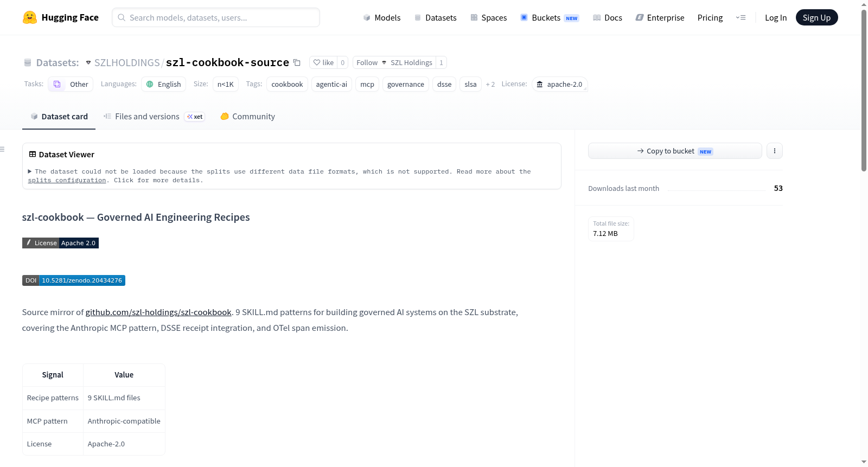868x467 pixels.
Task: Click the search magnifier icon
Action: pyautogui.click(x=122, y=17)
